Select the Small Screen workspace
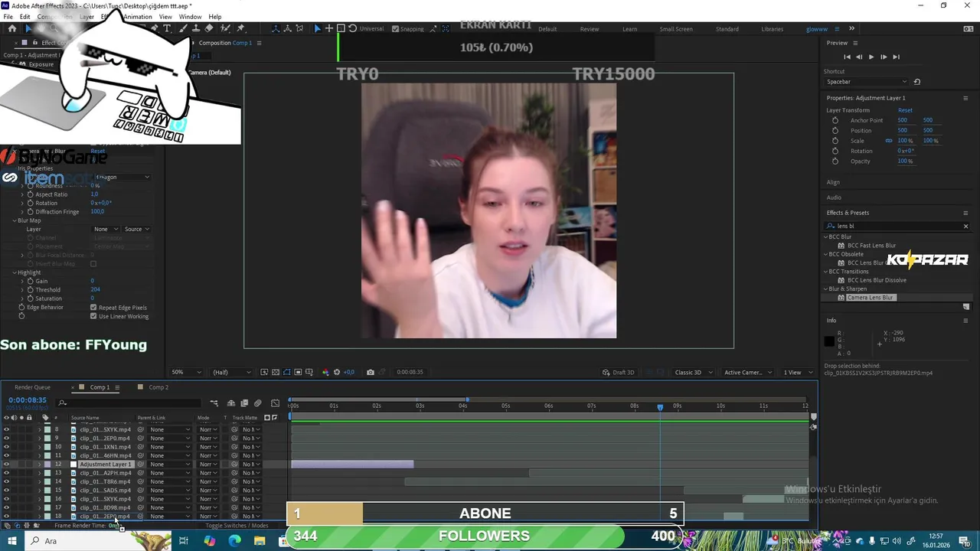980x551 pixels. pyautogui.click(x=676, y=29)
